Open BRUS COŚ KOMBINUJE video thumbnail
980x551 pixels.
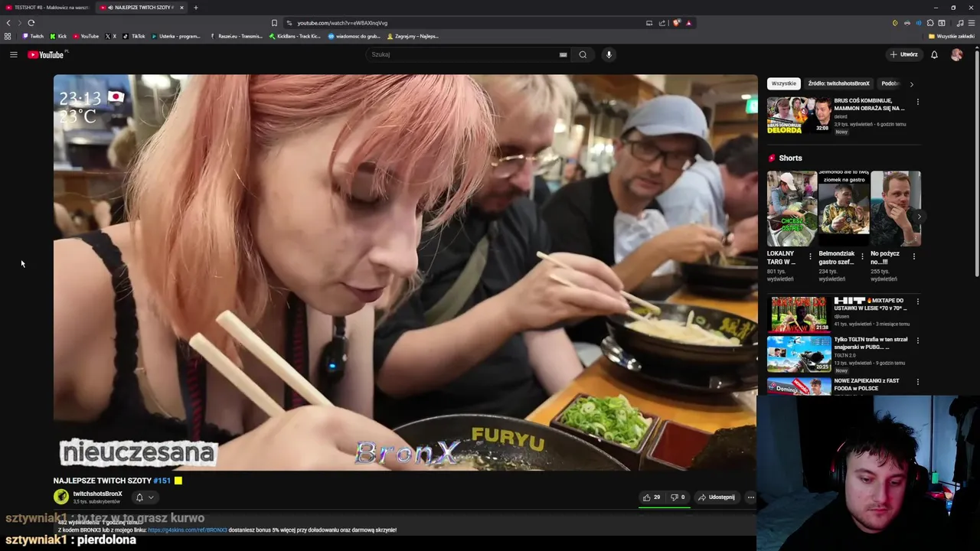click(799, 115)
